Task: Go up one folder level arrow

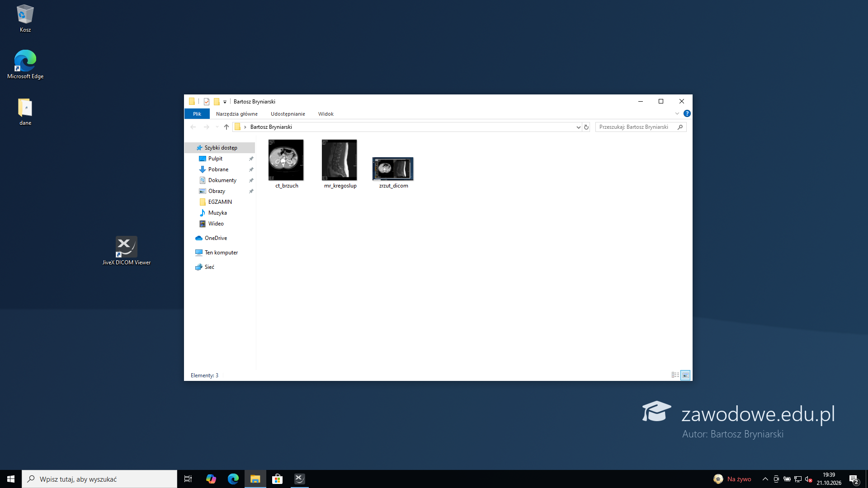Action: pos(226,127)
